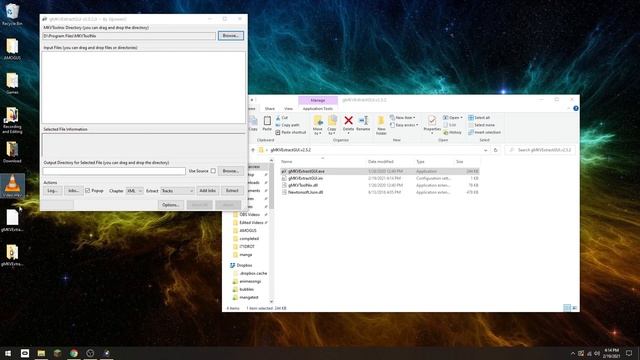Open the ribbon Open dropdown in Open group
This screenshot has height=360, width=640.
click(453, 118)
